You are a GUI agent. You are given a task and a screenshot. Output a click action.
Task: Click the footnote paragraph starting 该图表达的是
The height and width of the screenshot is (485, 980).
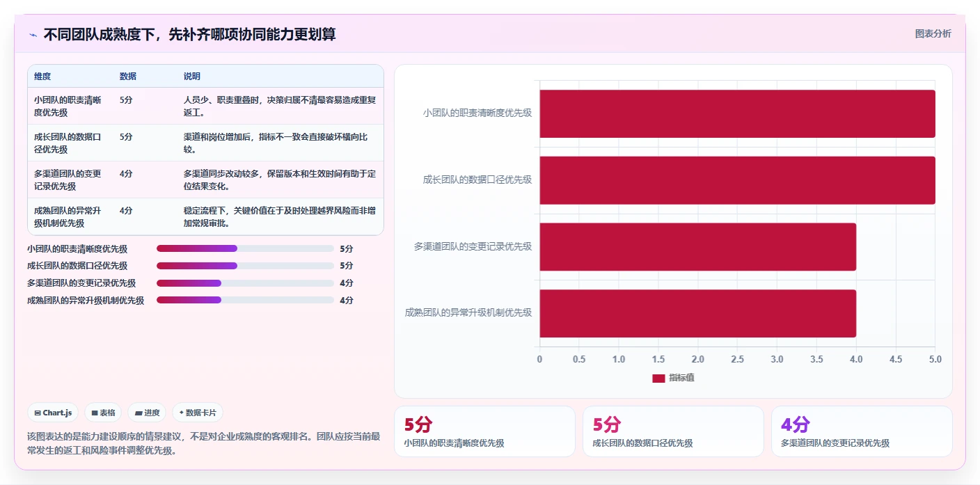pos(204,443)
